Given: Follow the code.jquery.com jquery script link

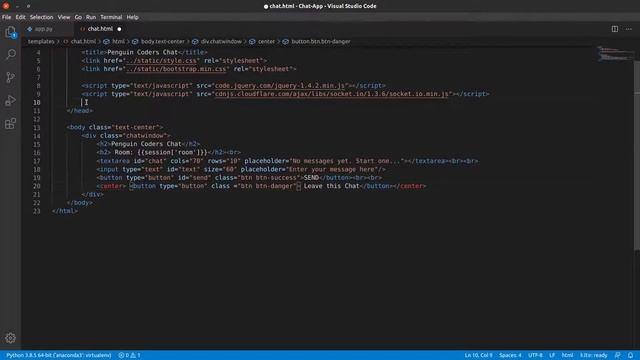Looking at the screenshot, I should [x=280, y=86].
